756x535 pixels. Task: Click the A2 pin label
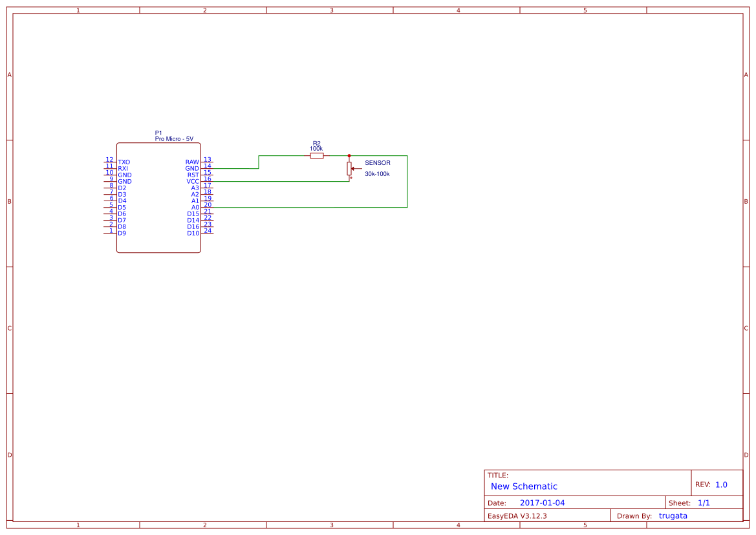[195, 195]
